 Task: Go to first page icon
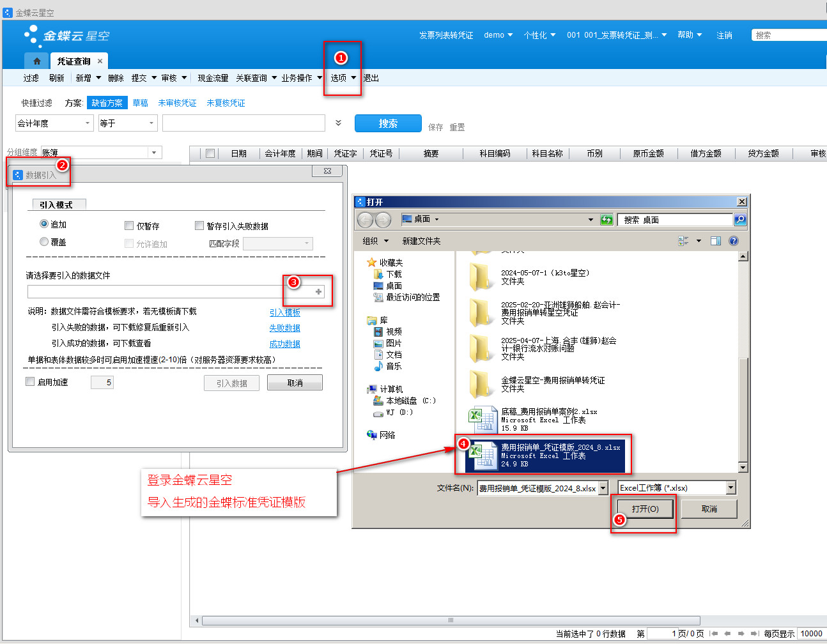pyautogui.click(x=714, y=634)
